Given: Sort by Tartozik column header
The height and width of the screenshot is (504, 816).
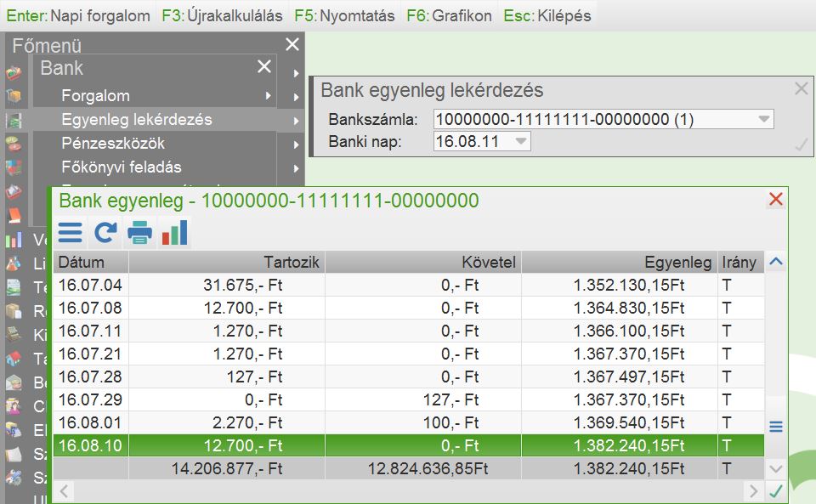Looking at the screenshot, I should click(x=227, y=262).
